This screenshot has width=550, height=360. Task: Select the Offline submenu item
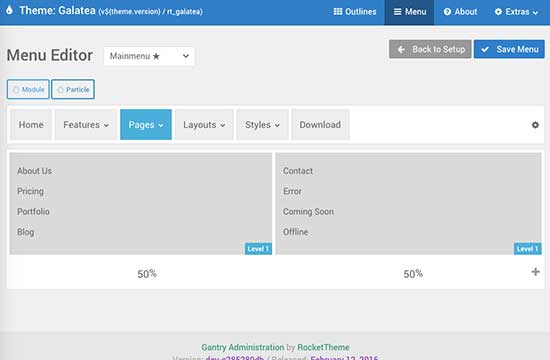coord(295,232)
